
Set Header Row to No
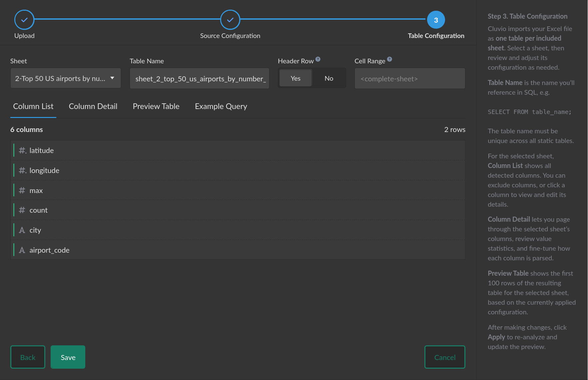[329, 78]
